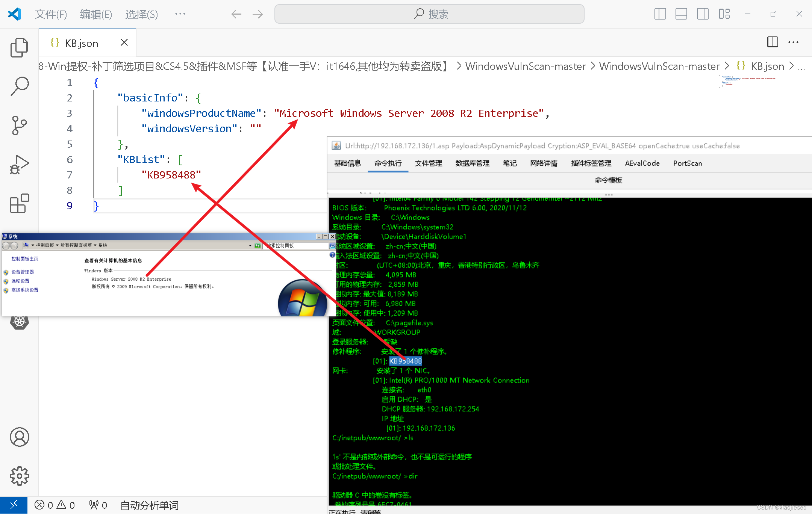
Task: Open Source Control view
Action: point(19,125)
